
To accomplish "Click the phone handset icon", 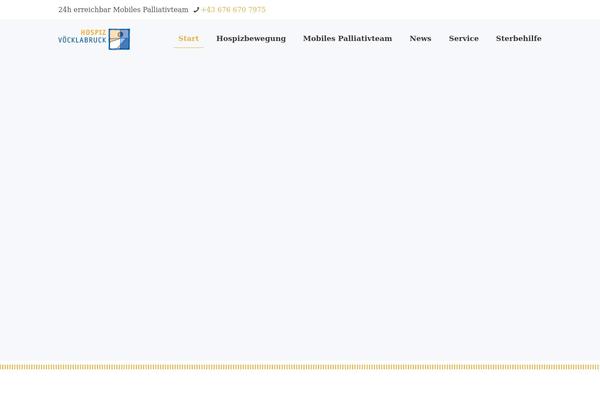I will coord(196,10).
